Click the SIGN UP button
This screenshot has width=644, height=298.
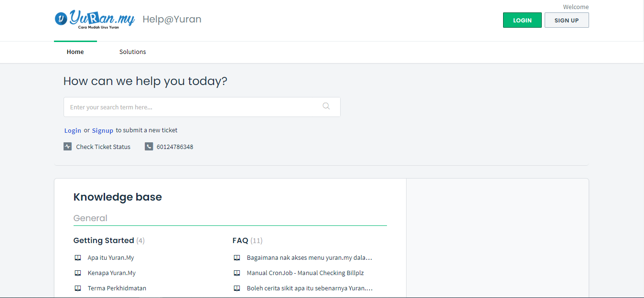(x=567, y=20)
